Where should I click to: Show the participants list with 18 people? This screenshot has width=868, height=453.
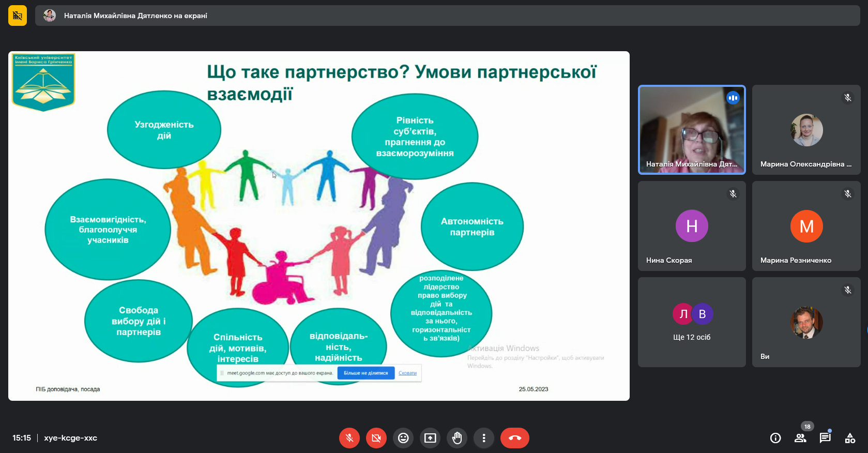point(800,438)
